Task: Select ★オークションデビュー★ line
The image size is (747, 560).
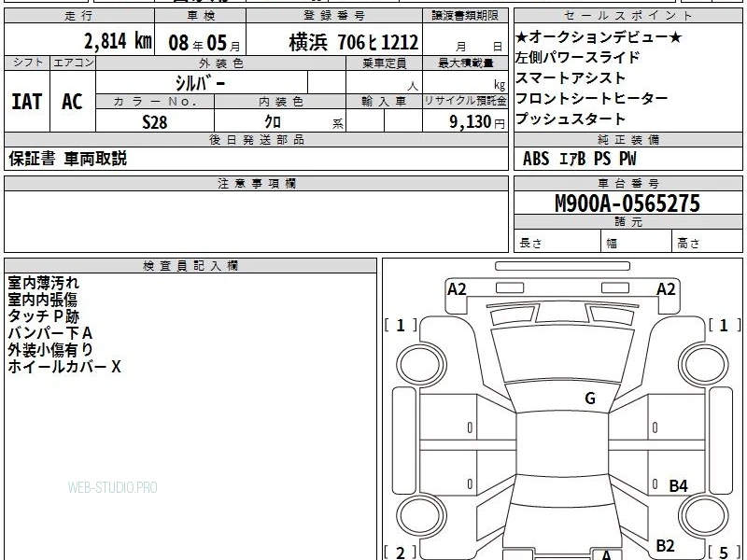Action: pos(599,37)
